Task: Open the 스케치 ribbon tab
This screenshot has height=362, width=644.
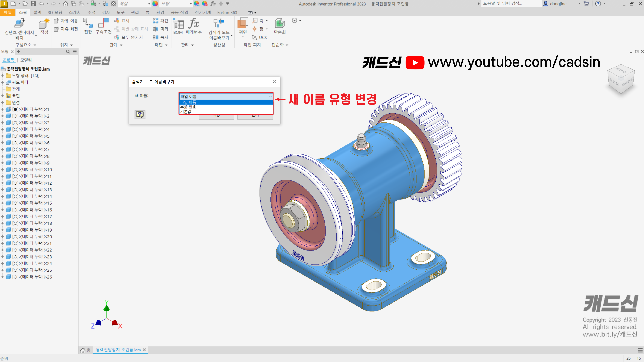Action: (75, 12)
